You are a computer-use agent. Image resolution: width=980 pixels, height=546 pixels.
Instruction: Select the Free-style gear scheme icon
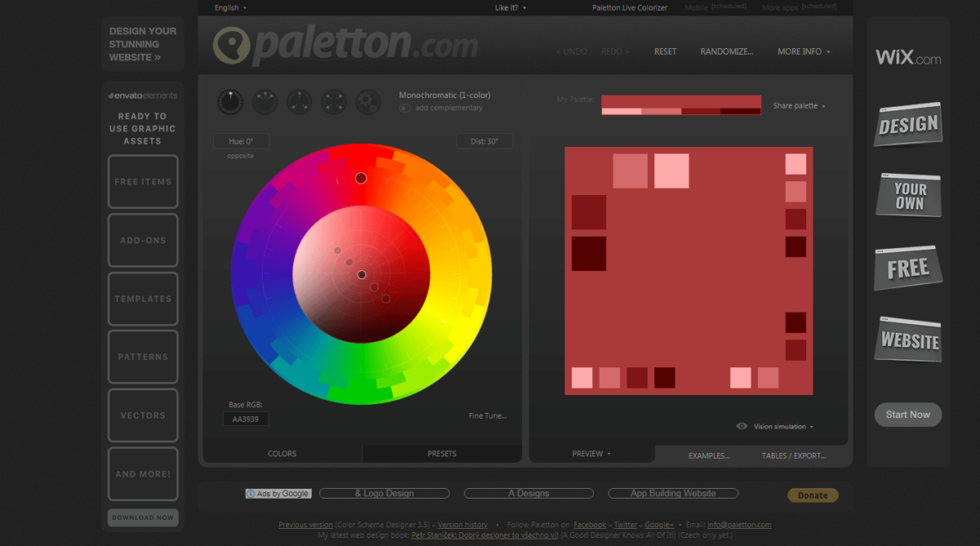367,101
